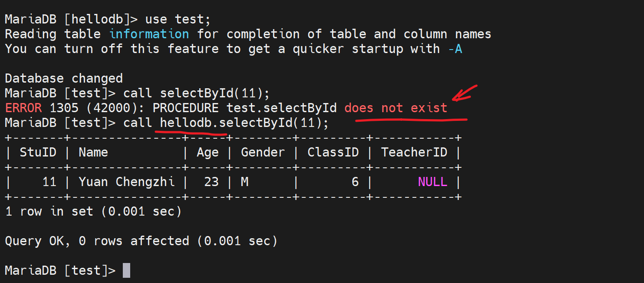Click the cyan "information" word
The image size is (644, 283).
(149, 34)
